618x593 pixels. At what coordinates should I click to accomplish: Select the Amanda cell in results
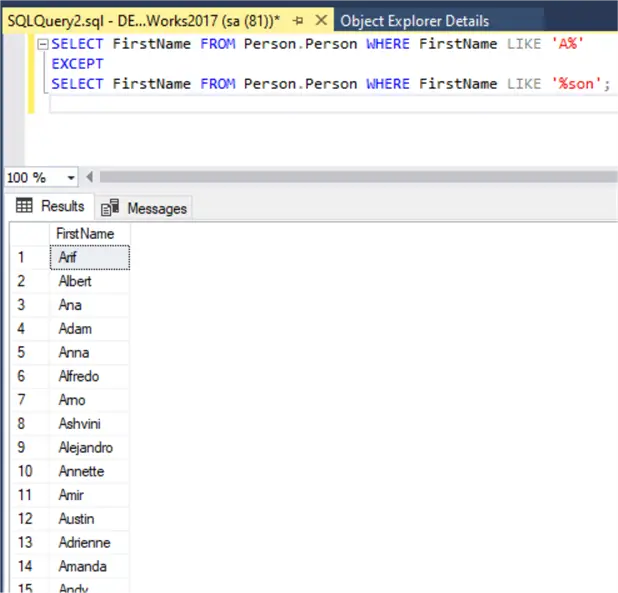[x=88, y=566]
